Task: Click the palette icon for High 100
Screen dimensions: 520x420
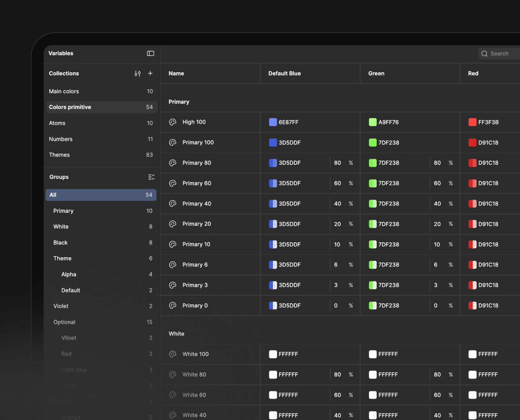Action: [x=173, y=122]
